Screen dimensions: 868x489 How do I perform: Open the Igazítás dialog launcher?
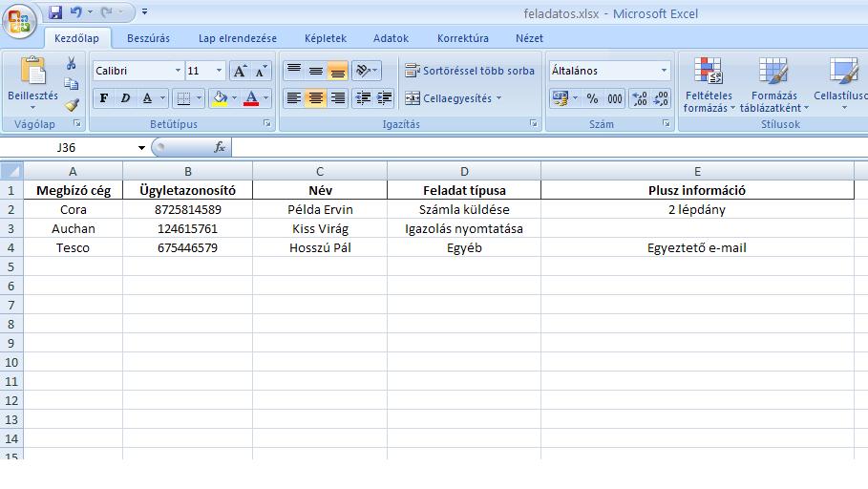click(534, 123)
